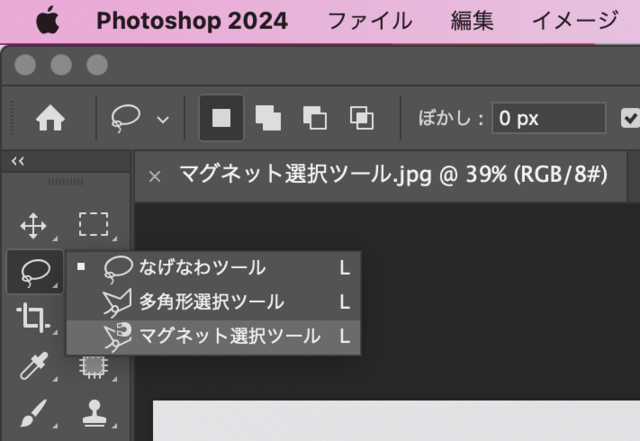Select the Brush tool
The image size is (640, 441).
click(x=33, y=413)
